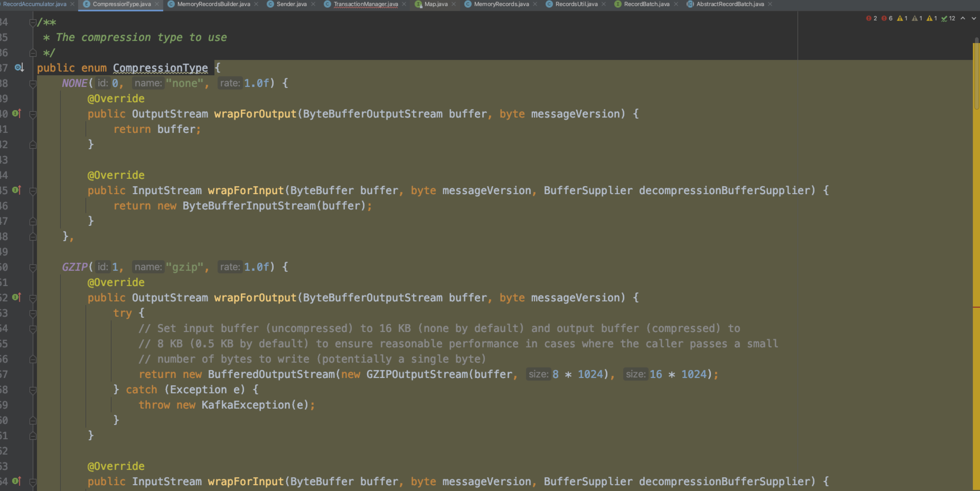Click the enum icon on the CompressionType.java tab
This screenshot has height=491, width=980.
(x=86, y=4)
